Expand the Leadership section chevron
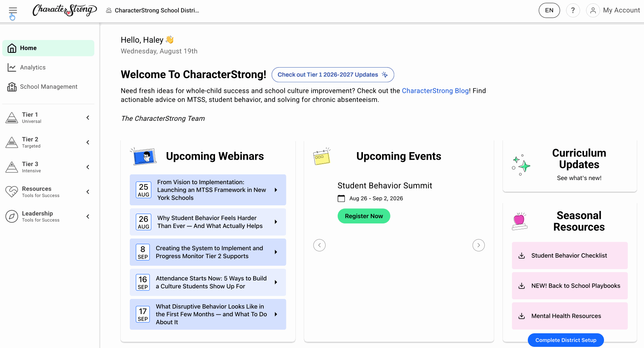 [88, 216]
